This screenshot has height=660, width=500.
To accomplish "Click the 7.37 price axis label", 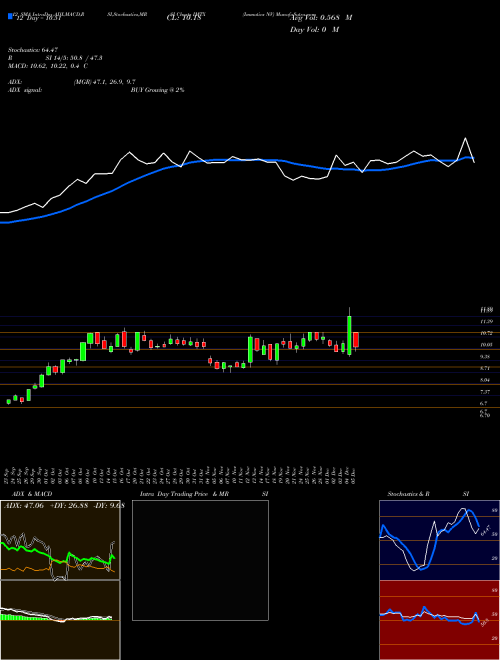I will click(487, 391).
